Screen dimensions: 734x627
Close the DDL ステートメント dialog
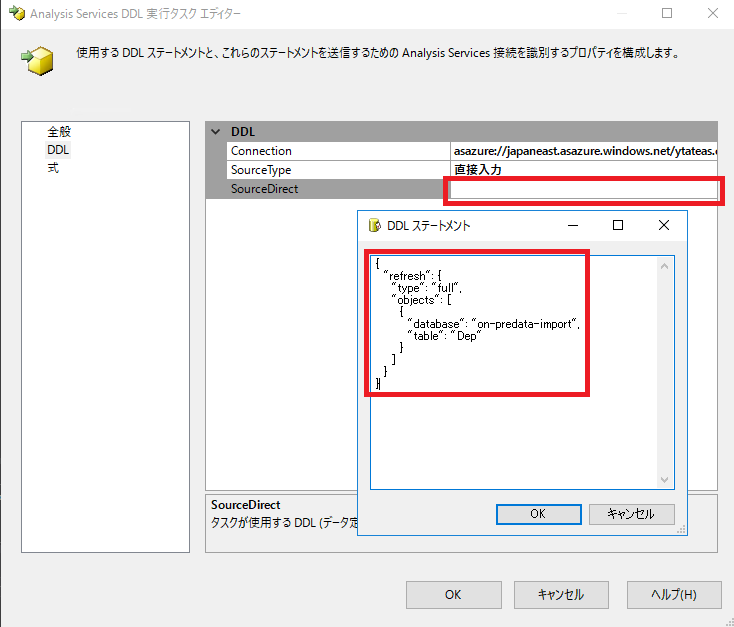coord(663,226)
